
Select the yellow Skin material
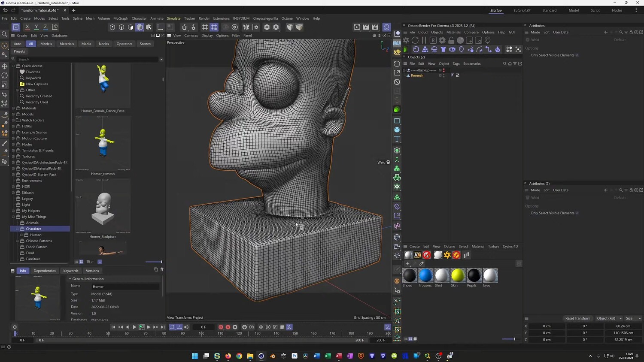coord(458,275)
